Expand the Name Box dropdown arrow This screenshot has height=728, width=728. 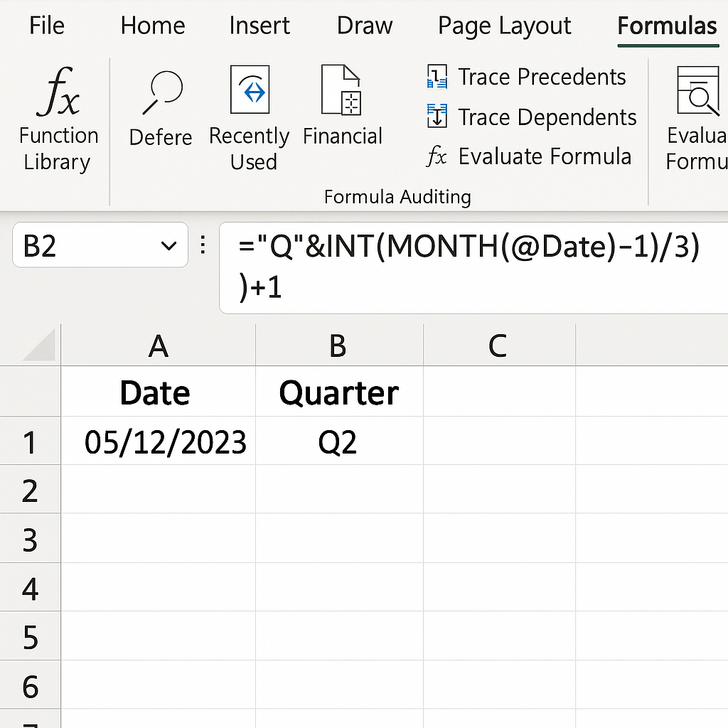coord(169,246)
